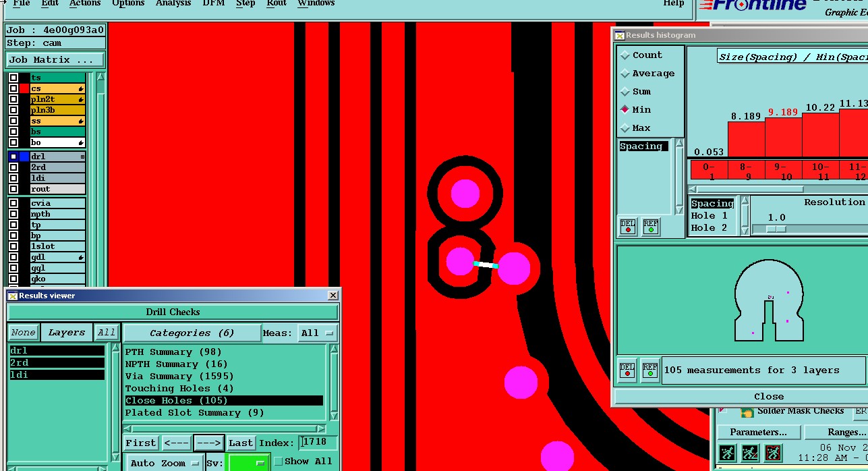Close the Results viewer window

pyautogui.click(x=333, y=296)
